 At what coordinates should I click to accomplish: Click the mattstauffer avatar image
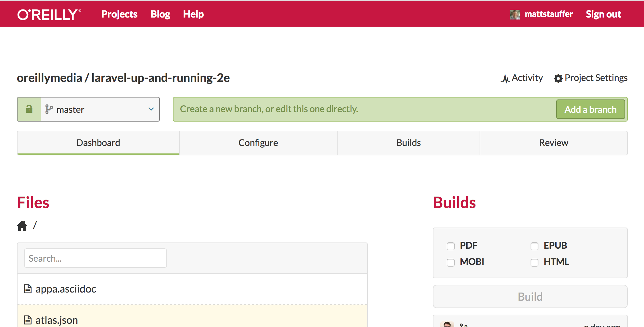(515, 14)
